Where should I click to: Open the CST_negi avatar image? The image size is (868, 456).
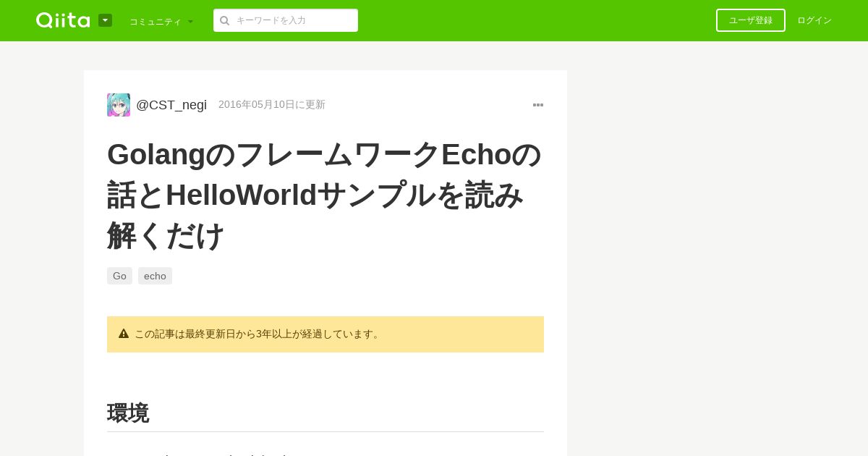coord(119,105)
